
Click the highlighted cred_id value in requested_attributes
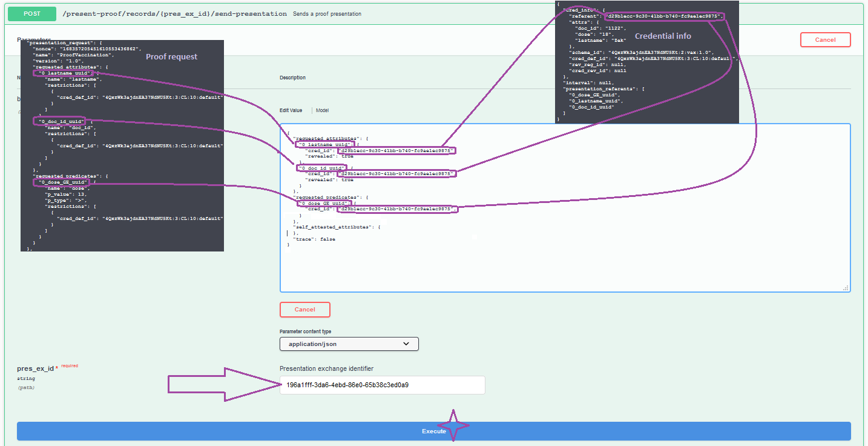[397, 150]
